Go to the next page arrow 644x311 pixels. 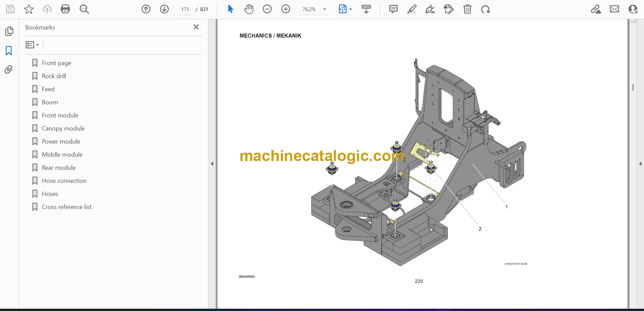[x=164, y=9]
